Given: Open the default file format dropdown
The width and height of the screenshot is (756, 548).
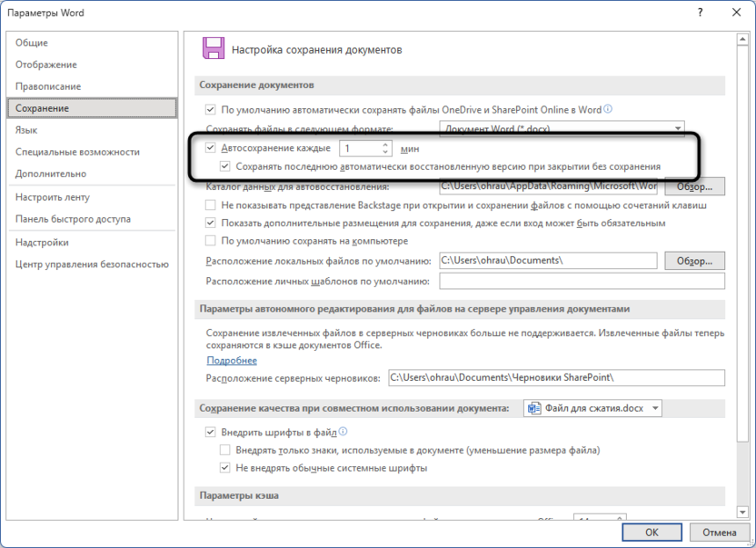Looking at the screenshot, I should (676, 128).
